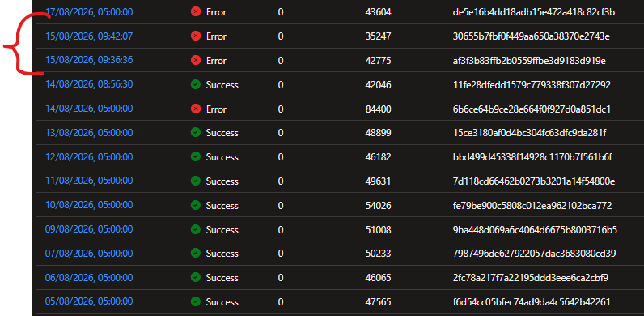Click the Error status text for 14/08/2026, 05:00:00
The width and height of the screenshot is (644, 316).
coord(216,109)
